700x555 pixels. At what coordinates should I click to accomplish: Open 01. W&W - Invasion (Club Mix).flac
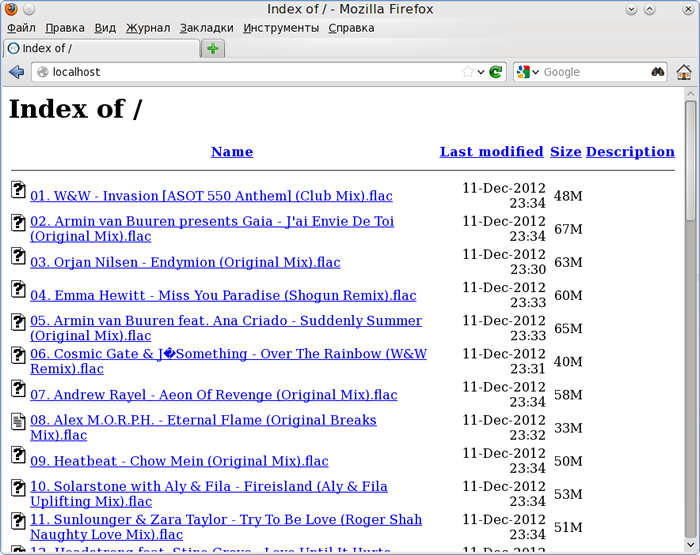(x=211, y=196)
